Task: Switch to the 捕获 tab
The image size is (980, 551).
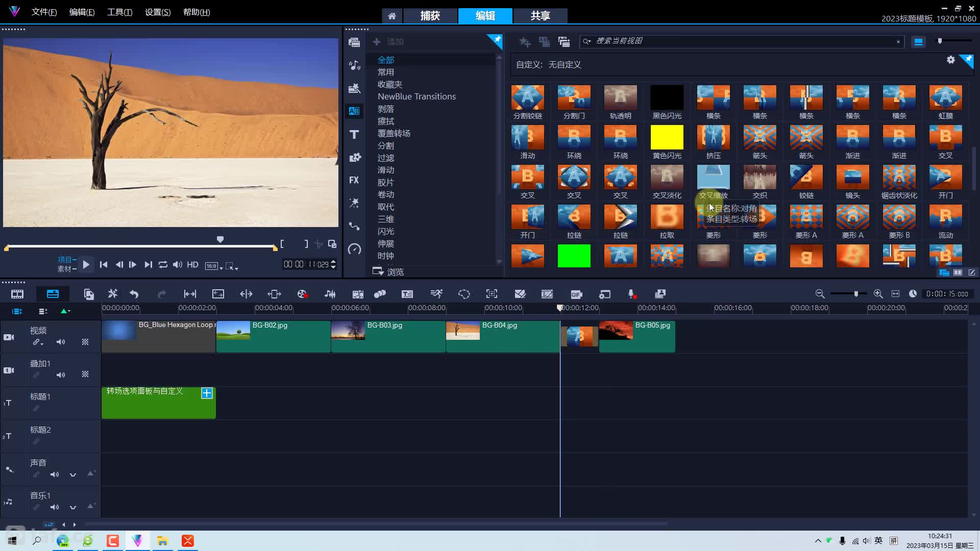Action: pyautogui.click(x=430, y=16)
